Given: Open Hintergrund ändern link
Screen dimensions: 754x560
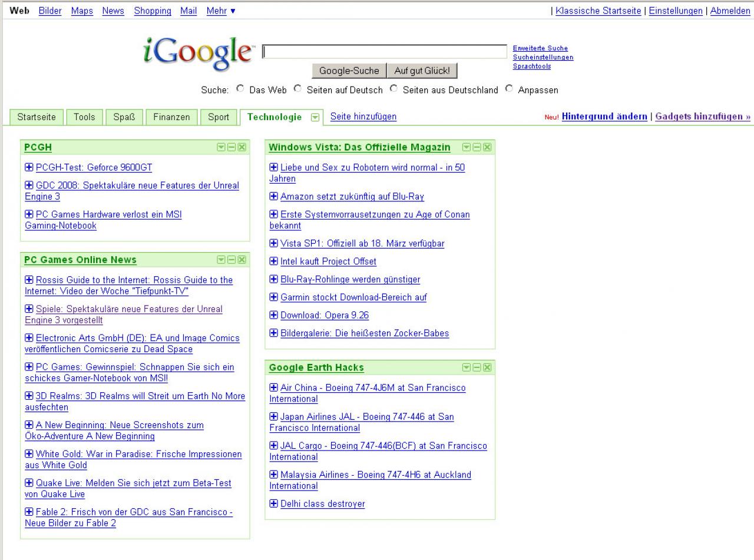Looking at the screenshot, I should [x=604, y=117].
